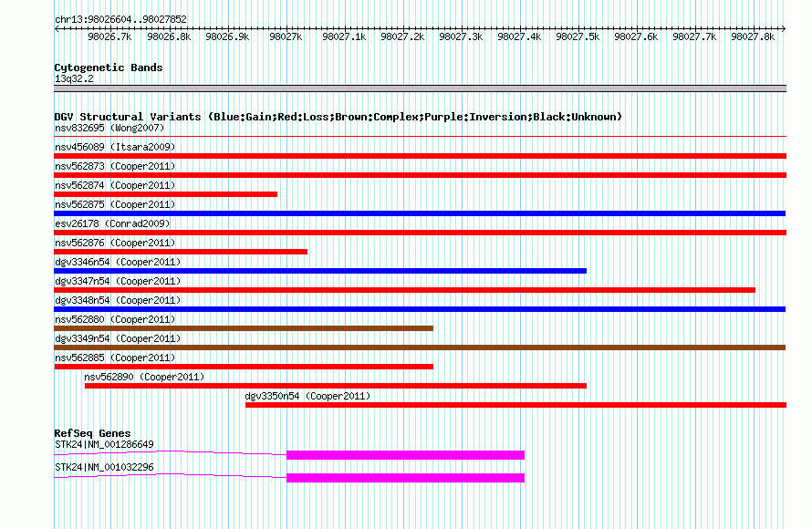This screenshot has height=529, width=812.
Task: Select the dgv3346n54 blue gain bar
Action: 320,271
